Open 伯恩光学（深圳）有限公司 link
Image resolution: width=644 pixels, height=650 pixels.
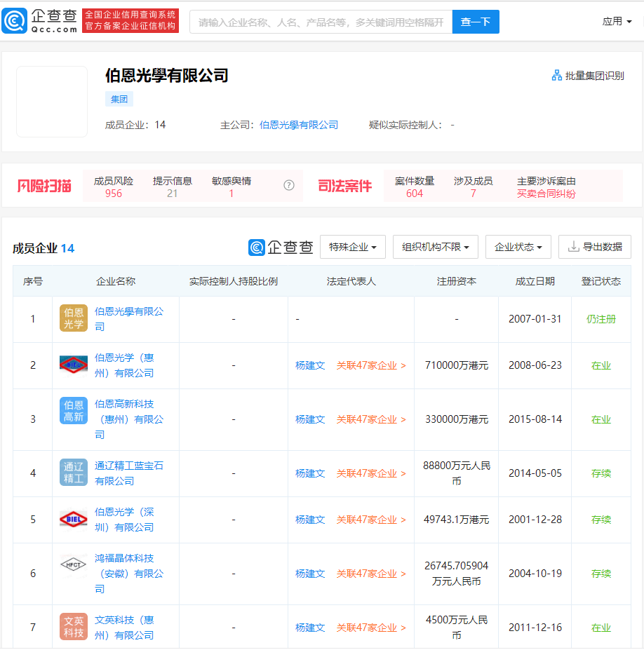pyautogui.click(x=124, y=520)
